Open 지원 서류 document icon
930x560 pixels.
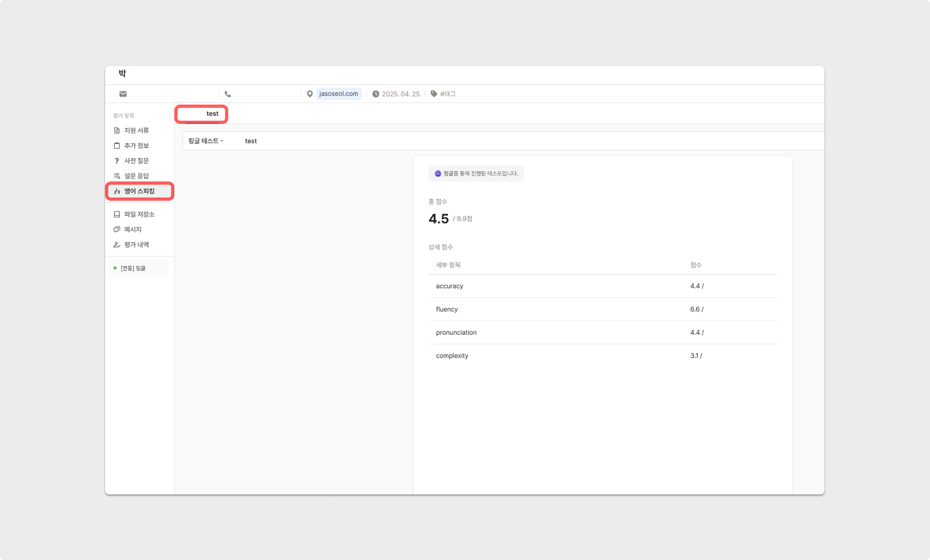(117, 130)
